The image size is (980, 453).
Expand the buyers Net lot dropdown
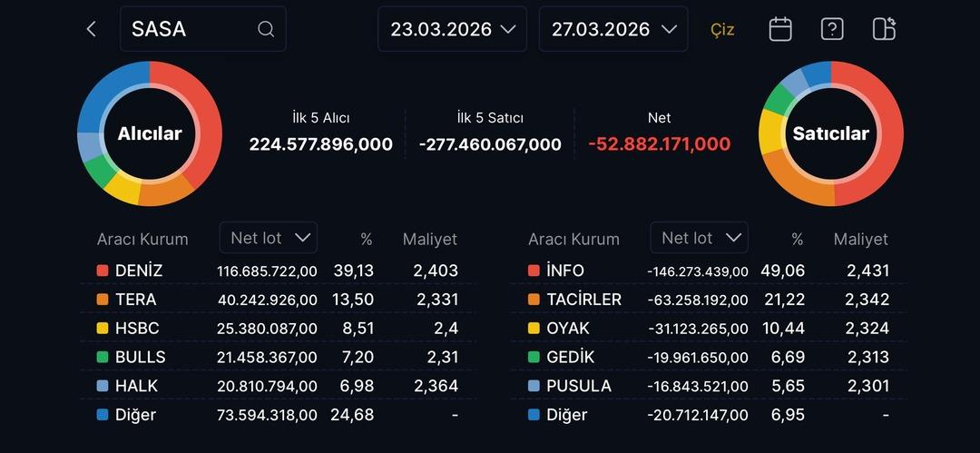tap(269, 238)
